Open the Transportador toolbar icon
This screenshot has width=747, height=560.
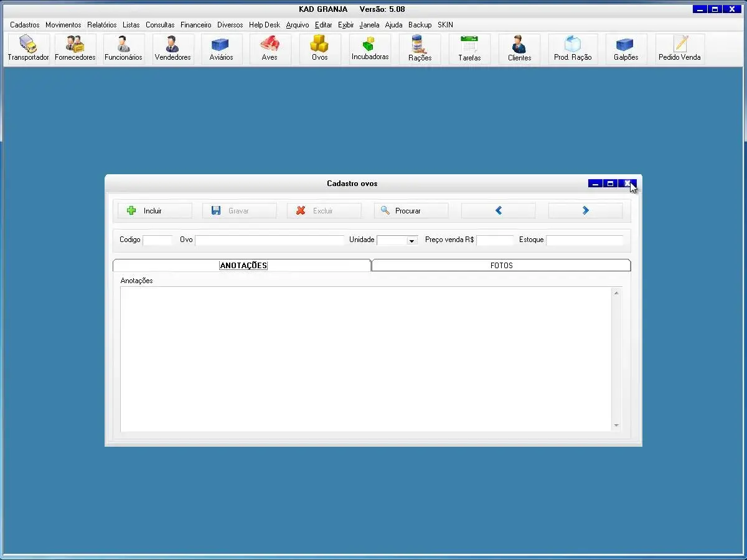28,49
